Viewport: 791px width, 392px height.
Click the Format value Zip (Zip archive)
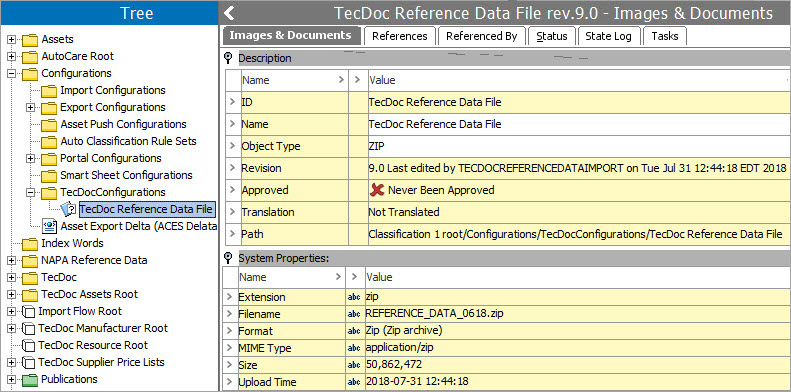(404, 331)
